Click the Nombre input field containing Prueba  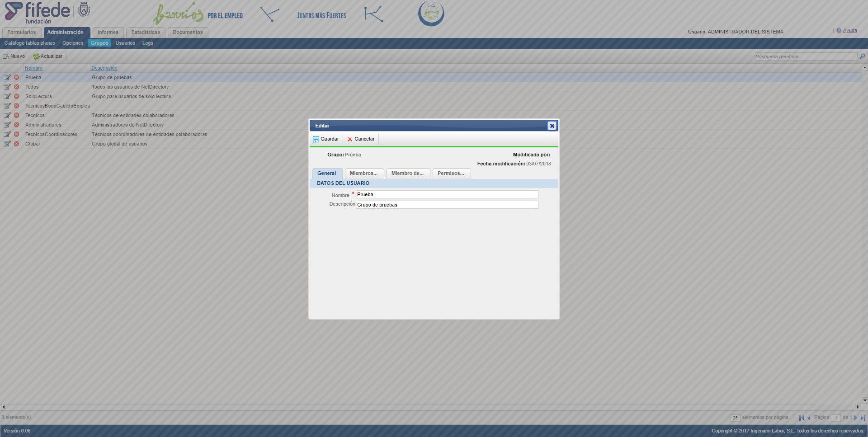point(447,194)
